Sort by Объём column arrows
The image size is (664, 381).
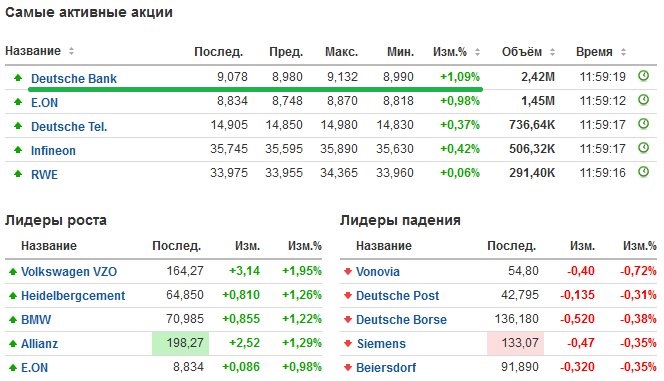pyautogui.click(x=552, y=52)
